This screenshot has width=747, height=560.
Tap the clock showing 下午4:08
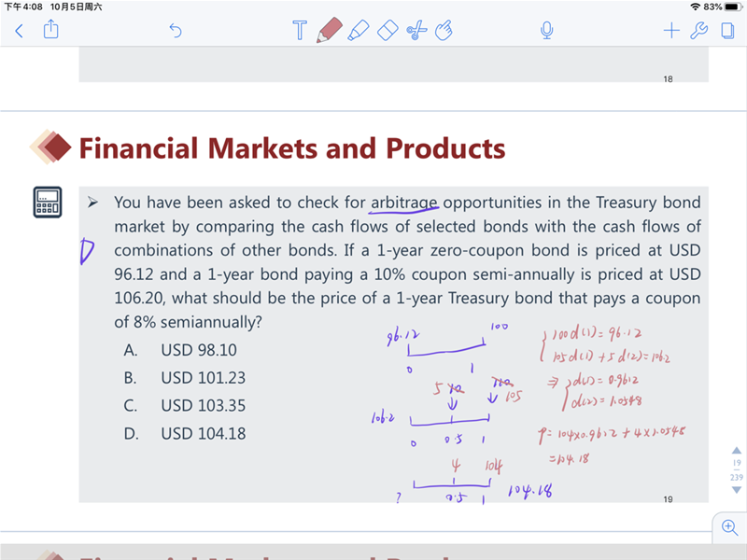(23, 7)
